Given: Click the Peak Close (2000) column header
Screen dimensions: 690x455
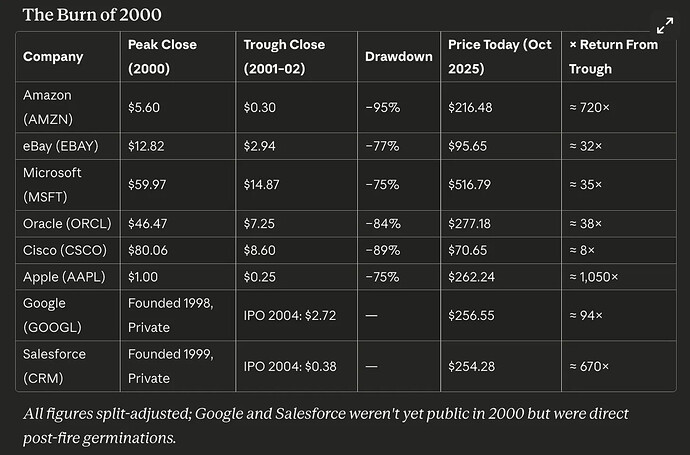Looking at the screenshot, I should [162, 57].
